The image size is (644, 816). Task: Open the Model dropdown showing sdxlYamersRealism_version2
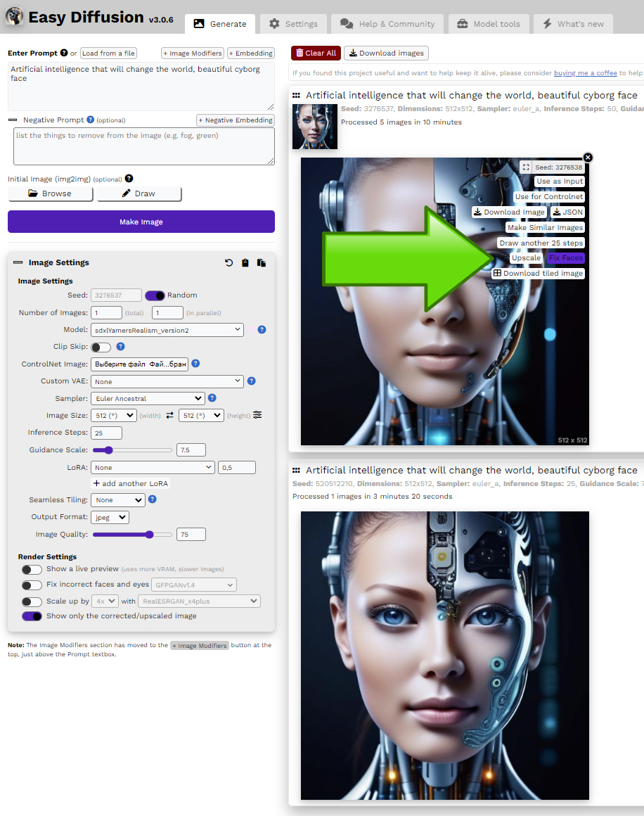[167, 329]
